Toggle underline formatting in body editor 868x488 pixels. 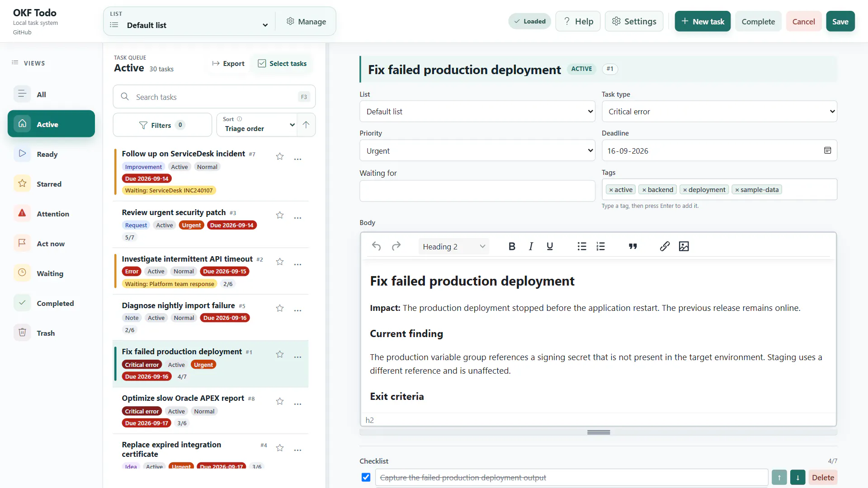pyautogui.click(x=550, y=246)
